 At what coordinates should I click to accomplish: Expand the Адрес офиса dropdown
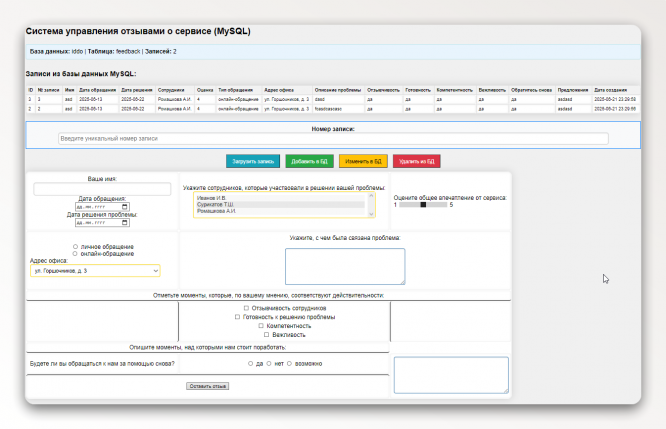(x=95, y=270)
